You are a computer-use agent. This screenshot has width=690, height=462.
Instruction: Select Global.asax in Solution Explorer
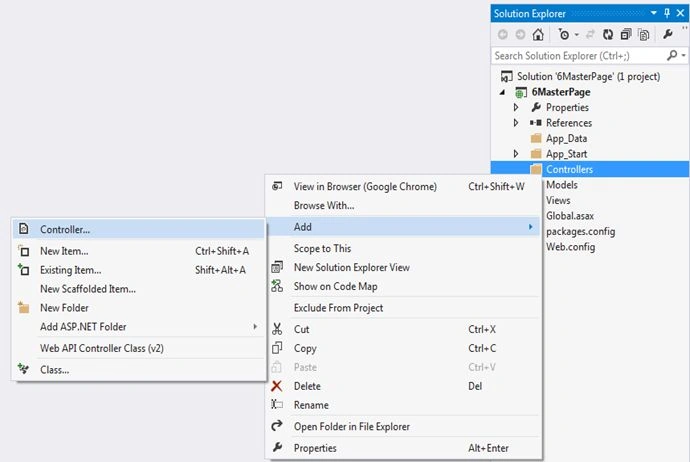(x=570, y=216)
